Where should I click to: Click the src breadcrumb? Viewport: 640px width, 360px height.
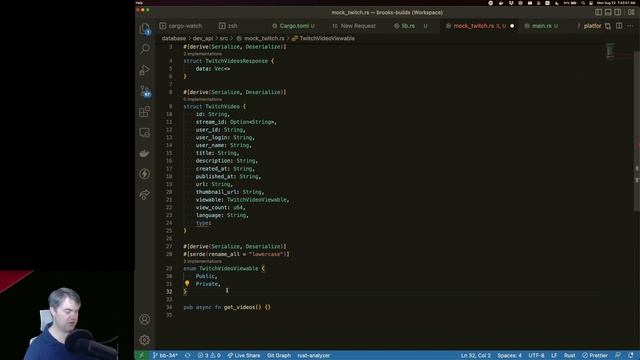click(x=224, y=38)
